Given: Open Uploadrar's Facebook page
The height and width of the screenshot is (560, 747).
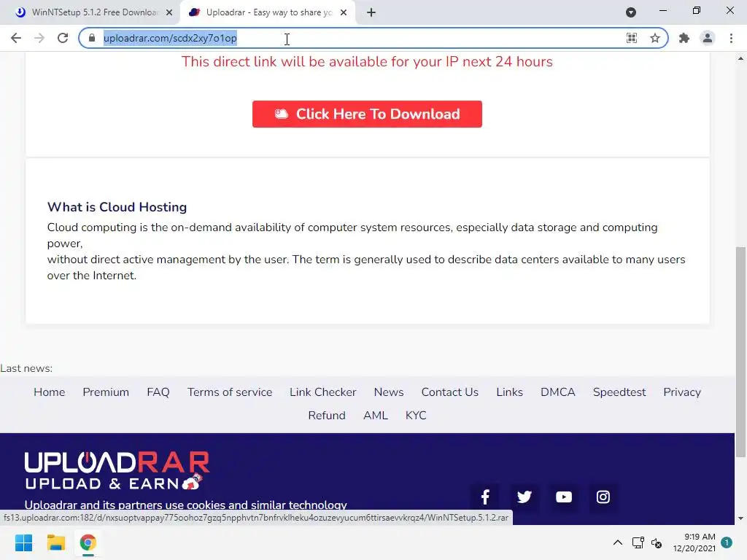Looking at the screenshot, I should point(485,497).
